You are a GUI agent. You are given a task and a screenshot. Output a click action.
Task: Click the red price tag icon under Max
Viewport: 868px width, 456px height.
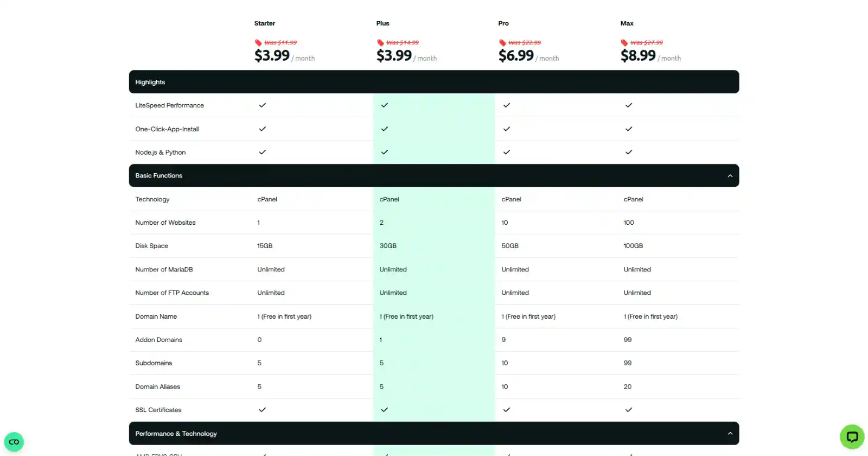point(624,42)
